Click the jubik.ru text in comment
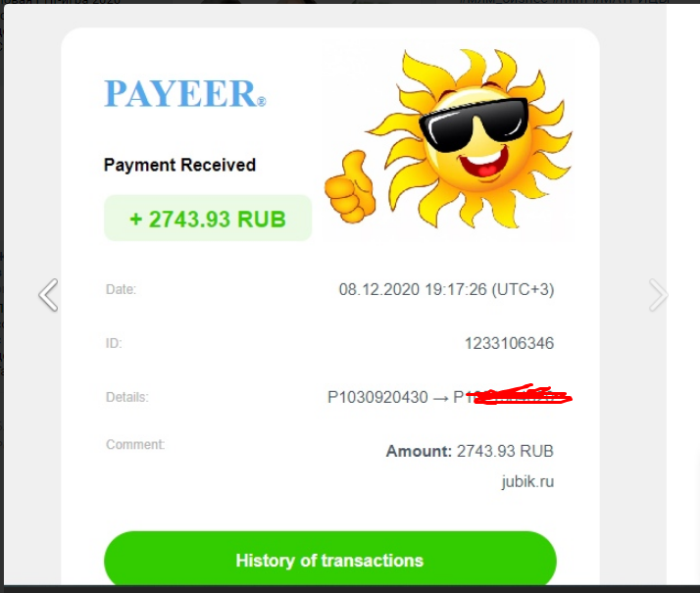The height and width of the screenshot is (593, 700). point(527,481)
